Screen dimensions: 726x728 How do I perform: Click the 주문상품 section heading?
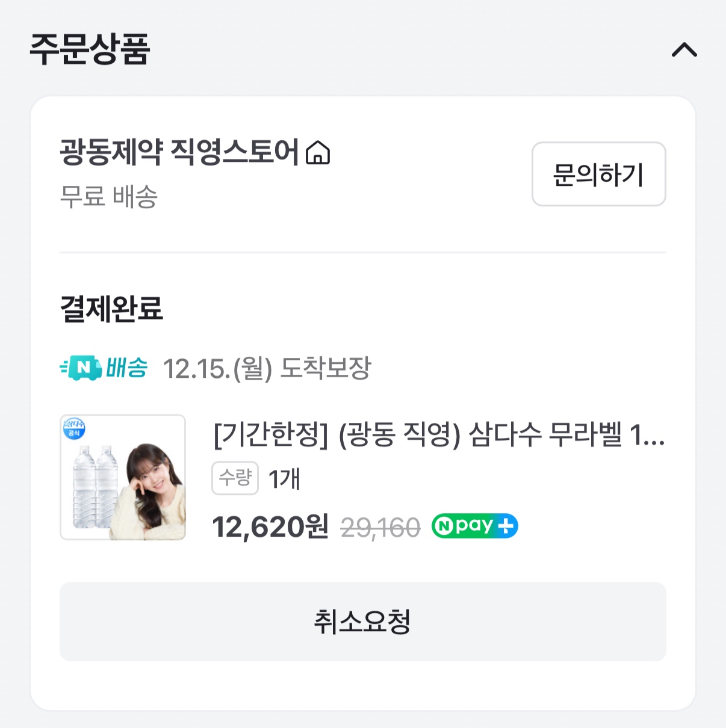pyautogui.click(x=89, y=49)
